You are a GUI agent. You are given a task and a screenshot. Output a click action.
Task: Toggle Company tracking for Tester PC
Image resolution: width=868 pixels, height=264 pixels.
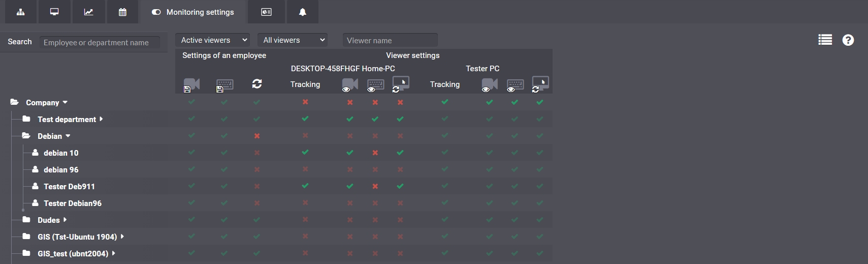(x=445, y=102)
